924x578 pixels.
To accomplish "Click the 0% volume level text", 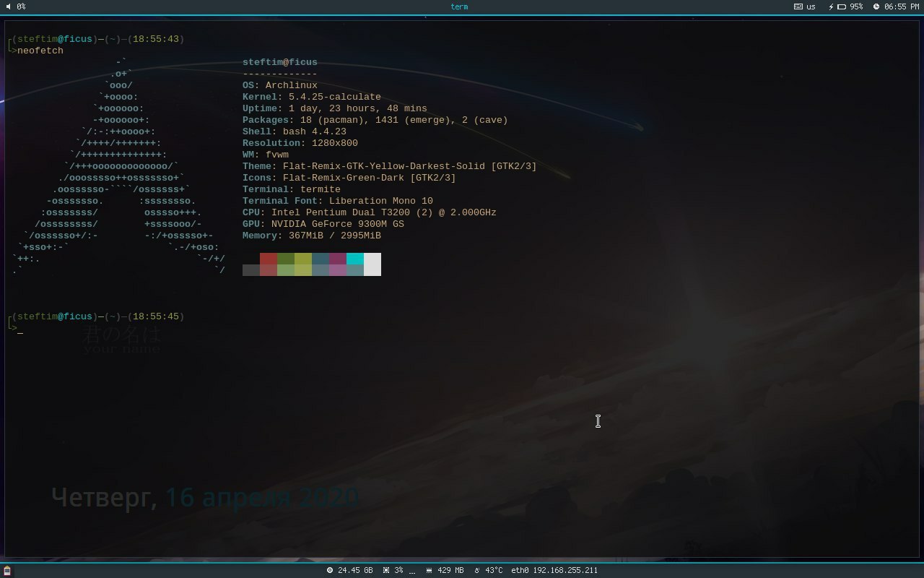I will click(21, 7).
